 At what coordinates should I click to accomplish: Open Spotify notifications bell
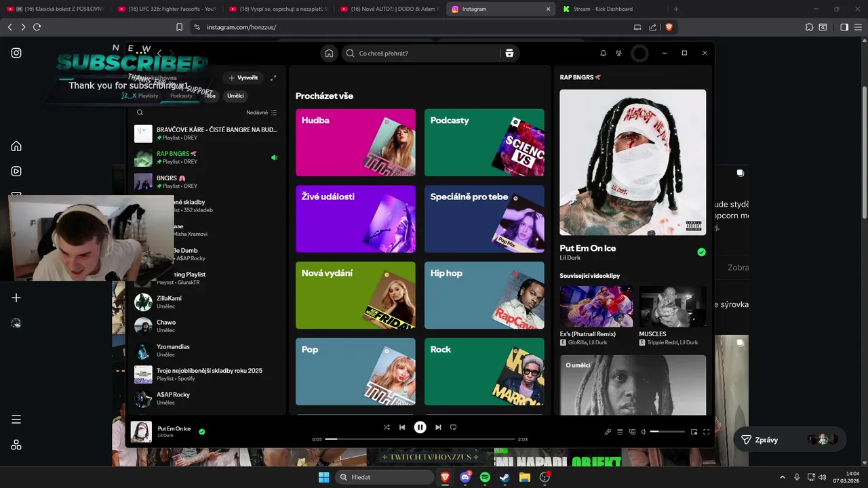tap(603, 53)
